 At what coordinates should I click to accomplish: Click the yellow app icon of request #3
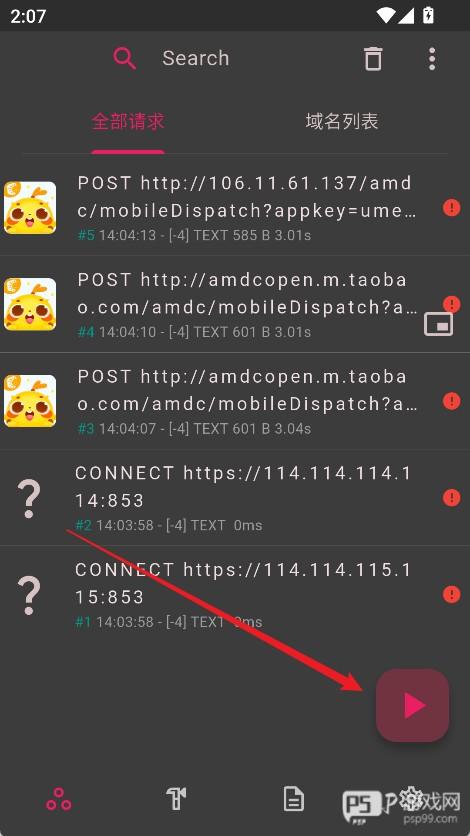[x=30, y=401]
